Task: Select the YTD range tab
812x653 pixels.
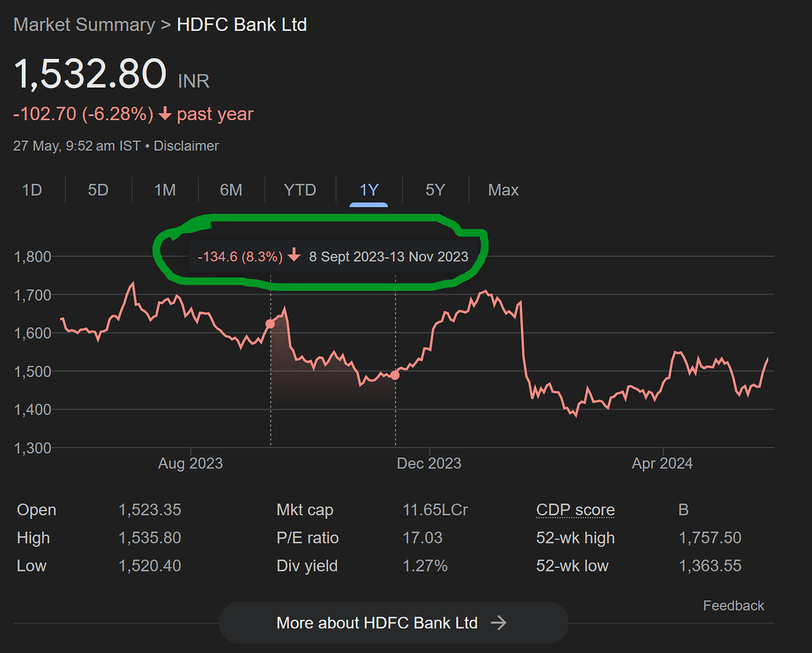Action: (x=300, y=190)
